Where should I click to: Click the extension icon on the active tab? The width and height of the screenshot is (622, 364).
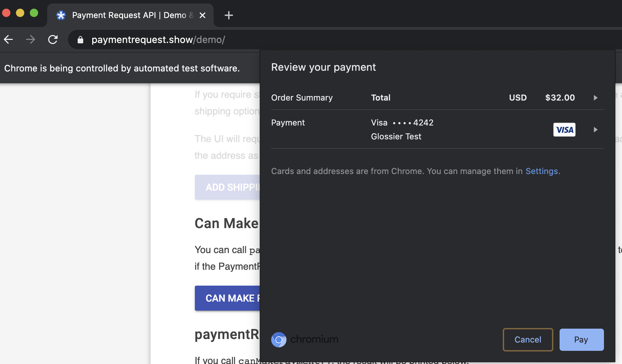point(61,15)
